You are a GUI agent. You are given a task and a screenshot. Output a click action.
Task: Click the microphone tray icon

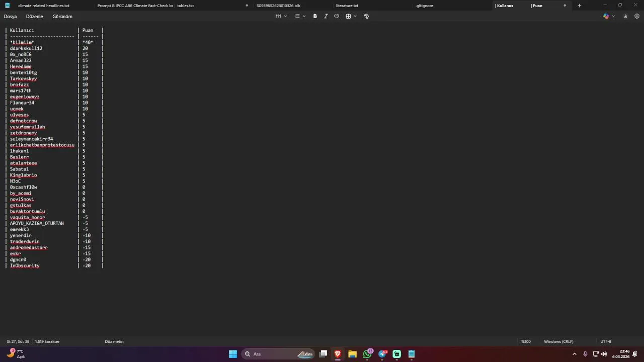coord(585,354)
